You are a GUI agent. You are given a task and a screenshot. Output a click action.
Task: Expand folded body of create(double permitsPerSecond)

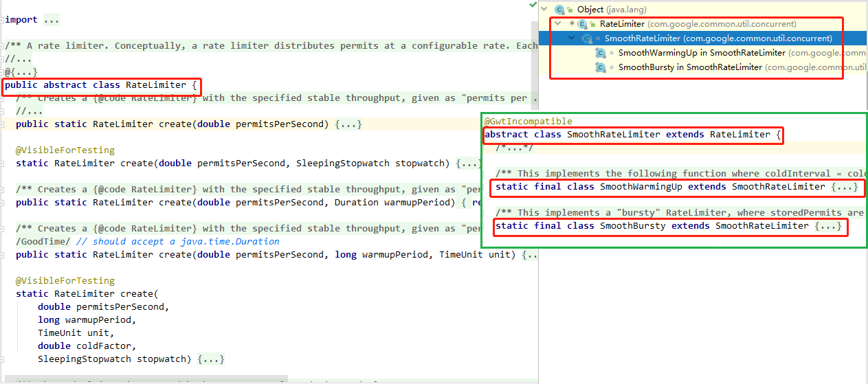[x=348, y=124]
